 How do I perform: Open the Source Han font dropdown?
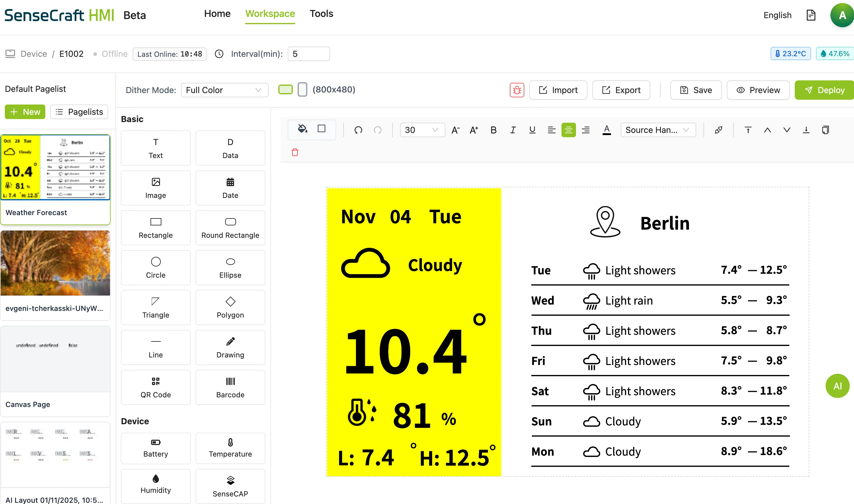point(658,130)
